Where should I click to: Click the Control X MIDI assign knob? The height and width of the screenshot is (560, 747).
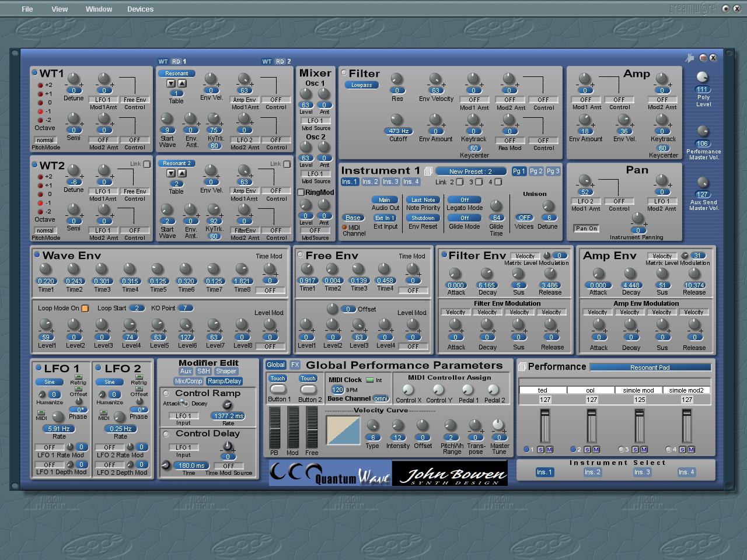(x=408, y=389)
